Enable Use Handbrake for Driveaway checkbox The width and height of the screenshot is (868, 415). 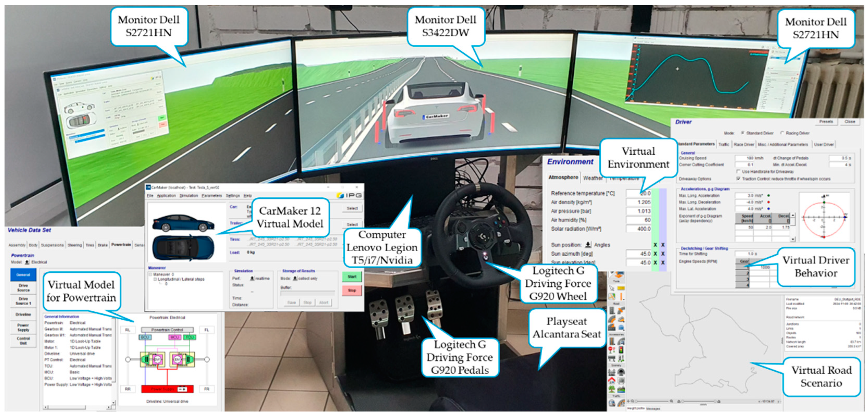click(x=739, y=172)
